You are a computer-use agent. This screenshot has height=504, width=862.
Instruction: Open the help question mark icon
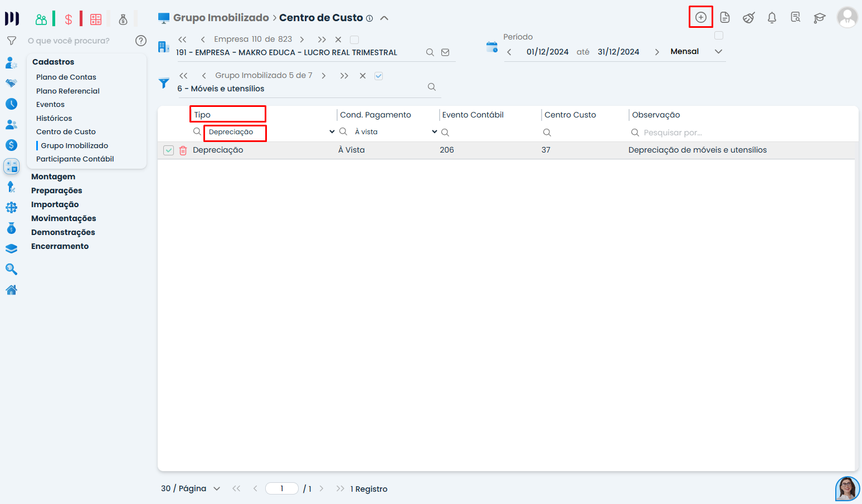pos(141,41)
